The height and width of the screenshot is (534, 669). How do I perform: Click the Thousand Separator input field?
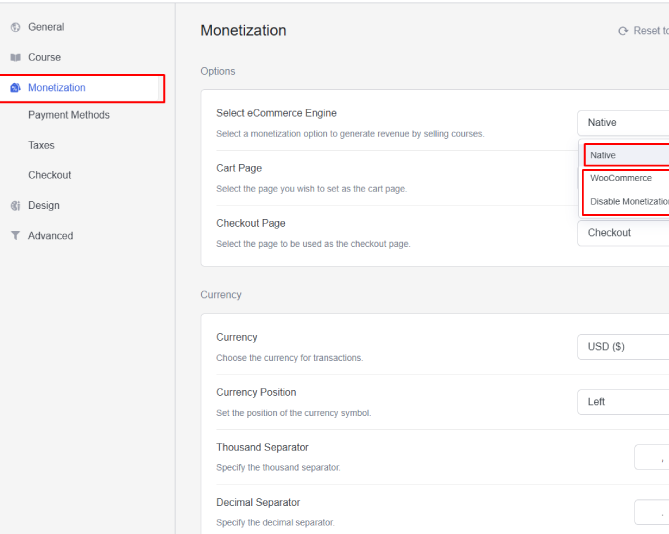[x=651, y=457]
